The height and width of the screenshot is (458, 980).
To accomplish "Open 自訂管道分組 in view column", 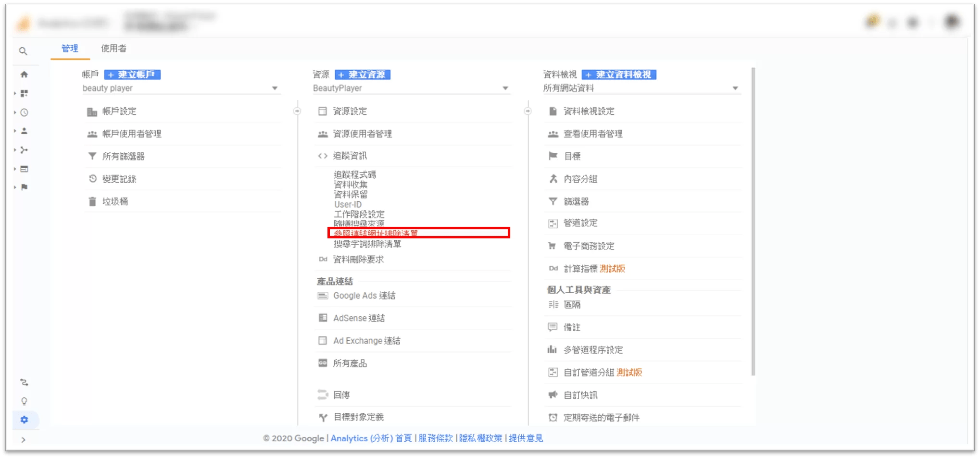I will (589, 372).
